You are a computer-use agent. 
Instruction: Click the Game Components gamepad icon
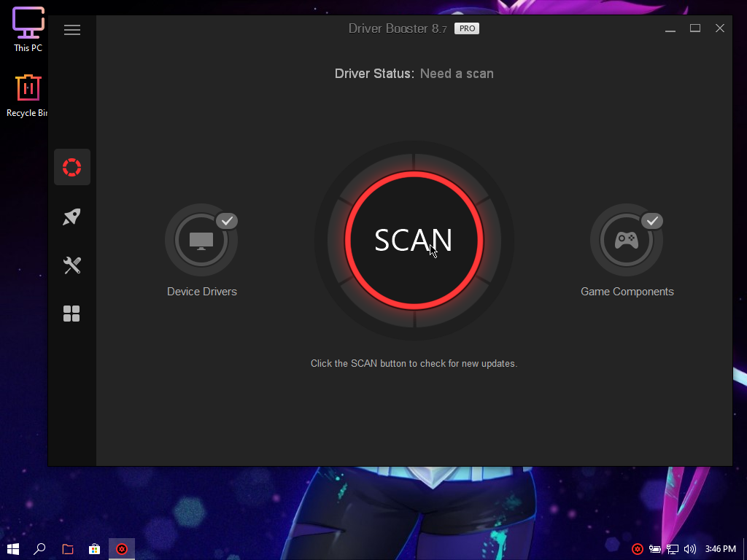coord(627,240)
